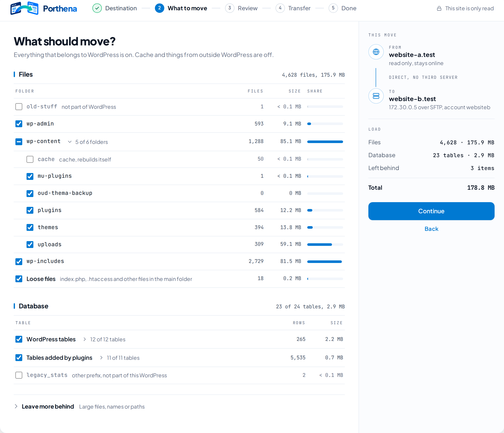Expand Tables added by plugins chevron

[101, 357]
